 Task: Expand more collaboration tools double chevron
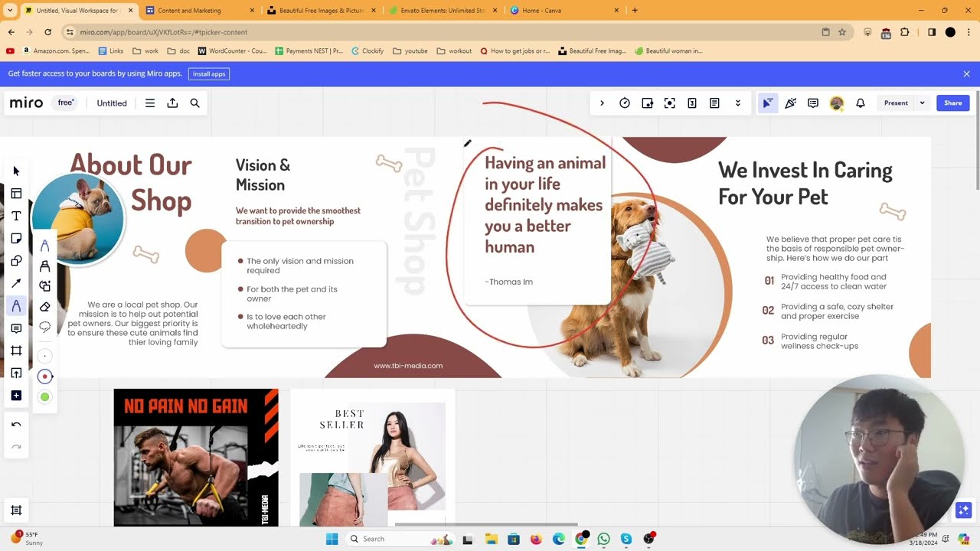pos(738,103)
